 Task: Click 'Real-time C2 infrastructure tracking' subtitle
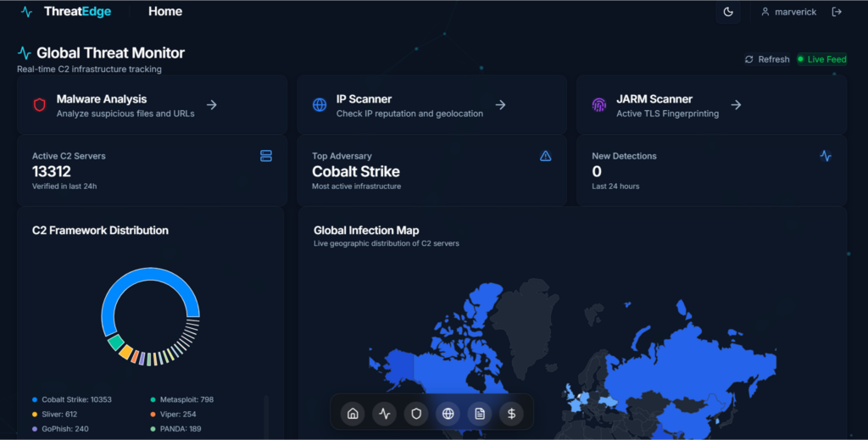(x=89, y=70)
